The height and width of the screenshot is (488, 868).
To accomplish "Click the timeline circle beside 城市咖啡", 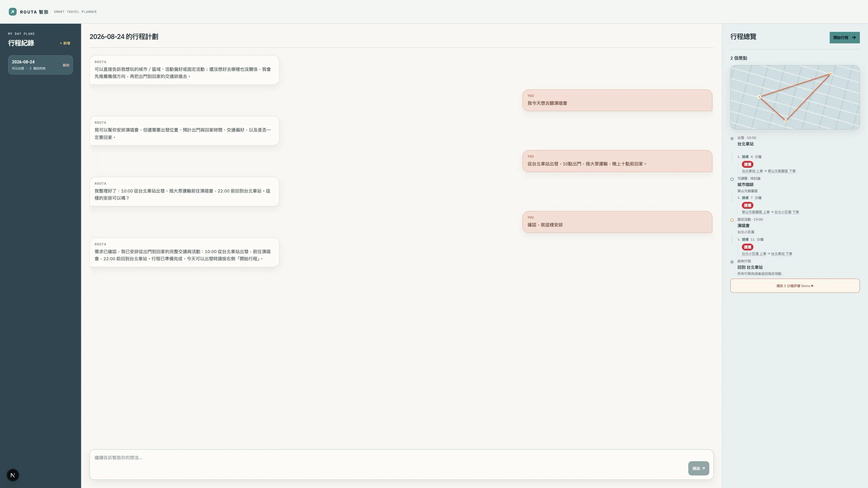I will (732, 179).
